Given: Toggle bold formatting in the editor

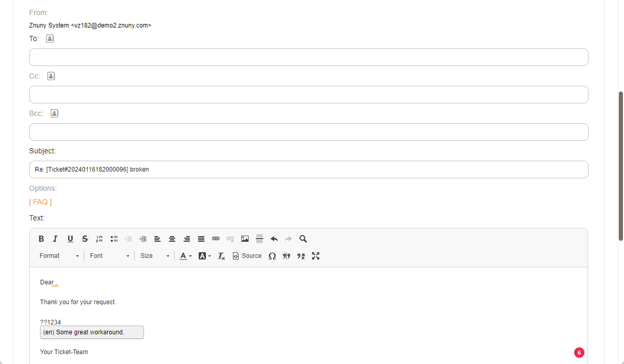Looking at the screenshot, I should (x=41, y=239).
